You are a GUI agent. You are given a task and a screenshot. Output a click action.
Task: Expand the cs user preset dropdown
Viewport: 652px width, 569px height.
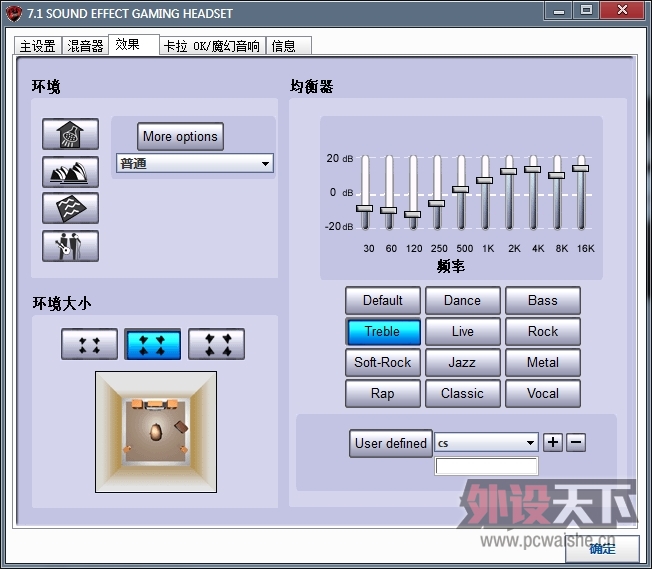(x=487, y=443)
